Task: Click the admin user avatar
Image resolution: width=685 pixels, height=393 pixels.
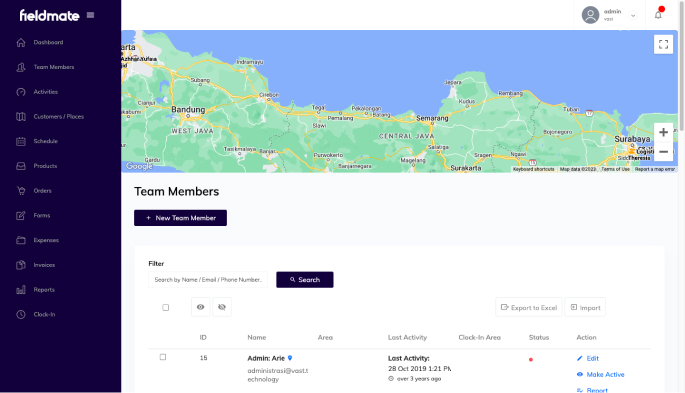Action: click(x=590, y=15)
